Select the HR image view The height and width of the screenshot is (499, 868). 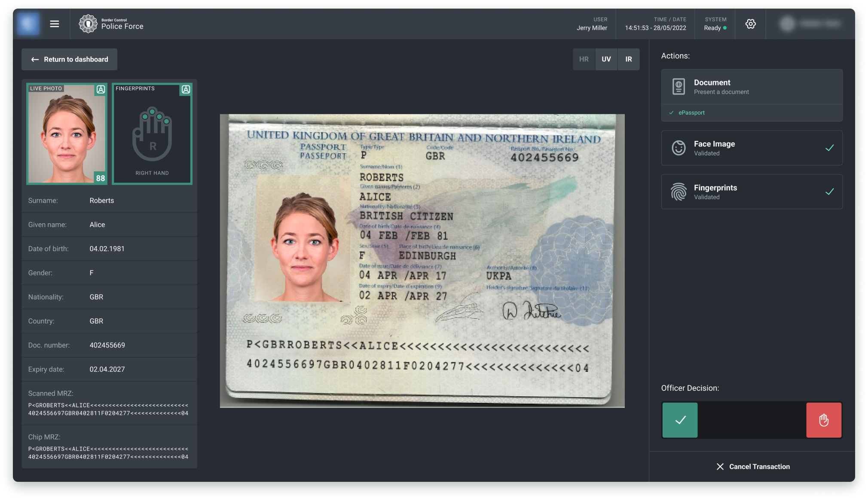pyautogui.click(x=584, y=59)
